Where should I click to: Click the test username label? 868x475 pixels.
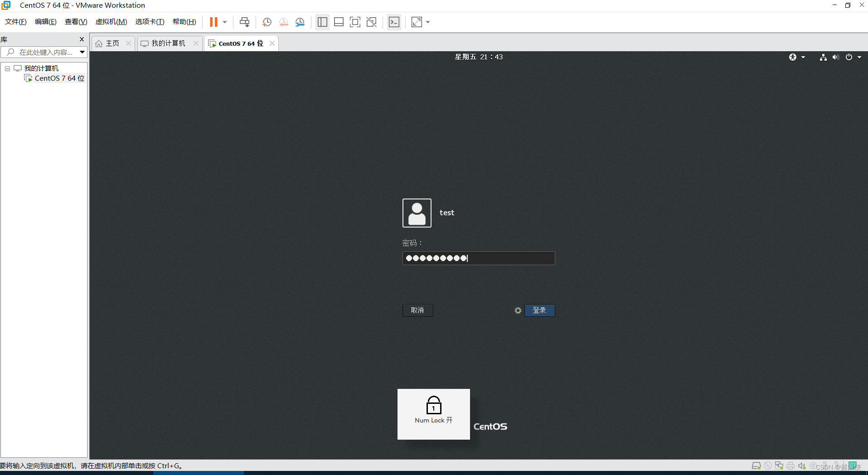tap(447, 213)
